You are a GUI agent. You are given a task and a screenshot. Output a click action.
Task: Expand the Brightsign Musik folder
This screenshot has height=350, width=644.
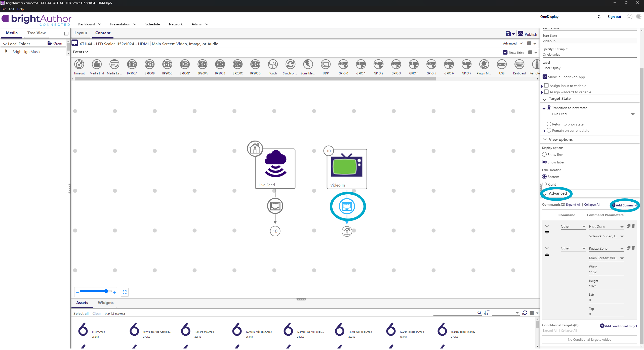click(x=6, y=51)
